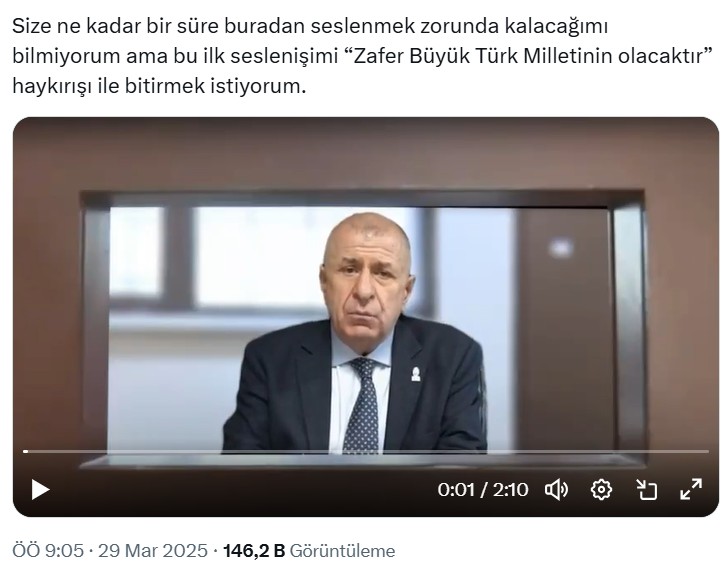Screen dimensions: 726x570
Task: Click the 0:01 elapsed time readout
Action: (456, 489)
